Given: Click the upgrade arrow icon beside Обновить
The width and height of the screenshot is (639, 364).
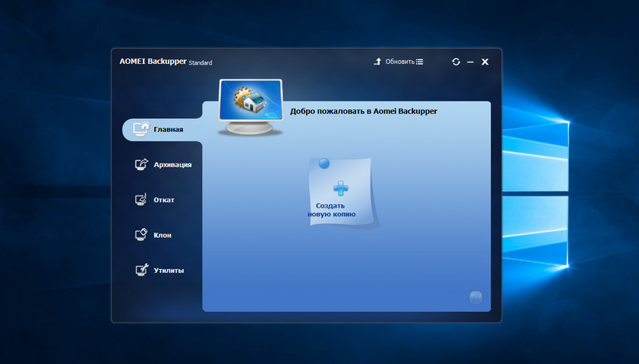Looking at the screenshot, I should point(377,61).
